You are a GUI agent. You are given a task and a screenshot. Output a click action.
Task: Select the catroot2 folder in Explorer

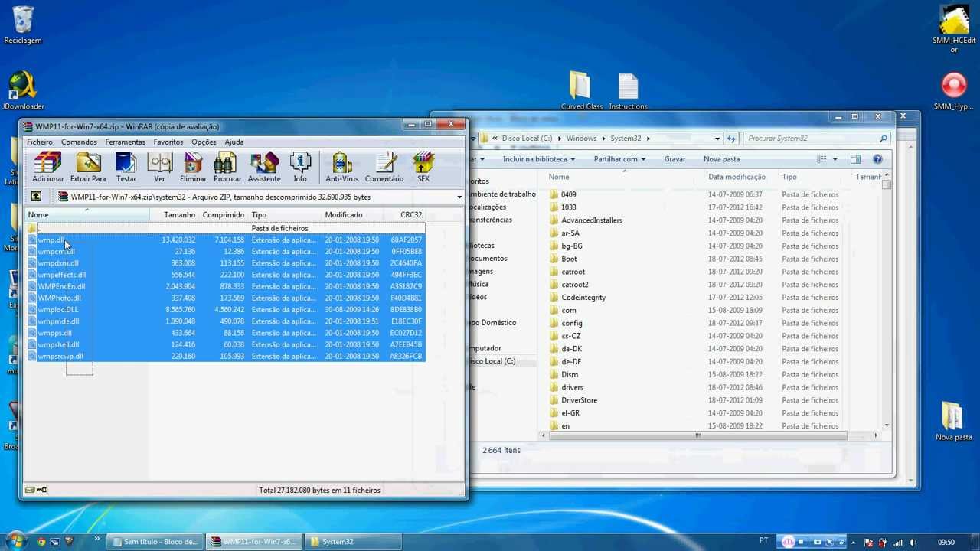point(574,285)
